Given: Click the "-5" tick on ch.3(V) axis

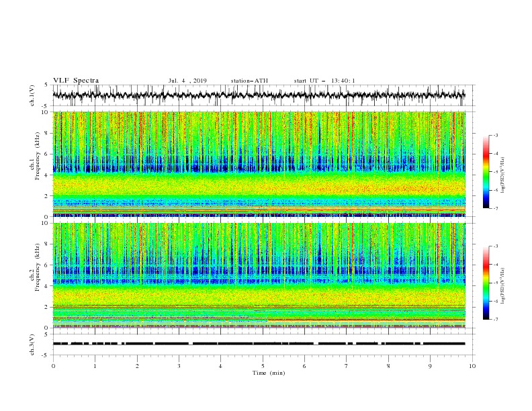Looking at the screenshot, I should pyautogui.click(x=45, y=355).
